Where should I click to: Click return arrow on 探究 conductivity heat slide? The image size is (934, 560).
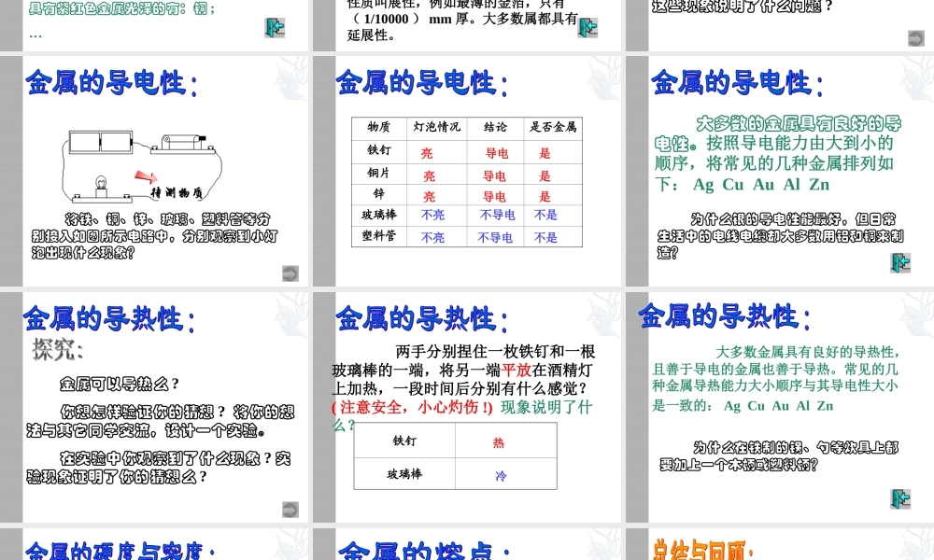[290, 510]
